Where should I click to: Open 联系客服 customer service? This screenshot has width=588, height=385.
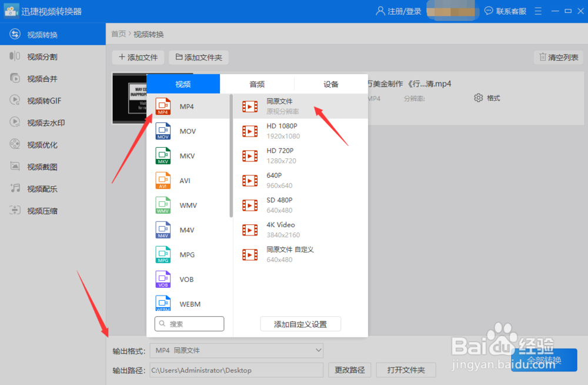point(505,11)
